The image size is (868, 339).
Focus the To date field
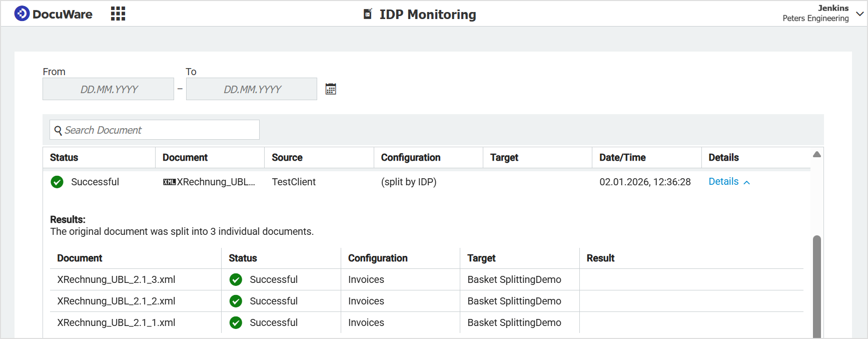click(252, 89)
